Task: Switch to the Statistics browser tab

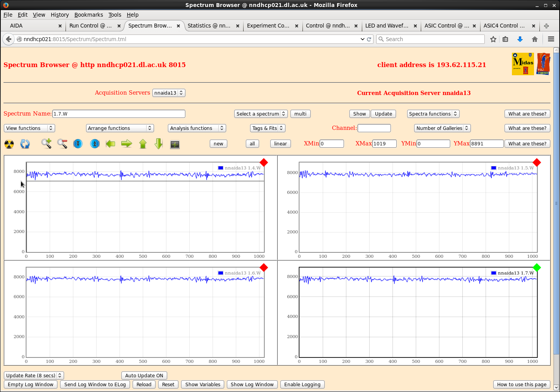Action: pyautogui.click(x=209, y=26)
